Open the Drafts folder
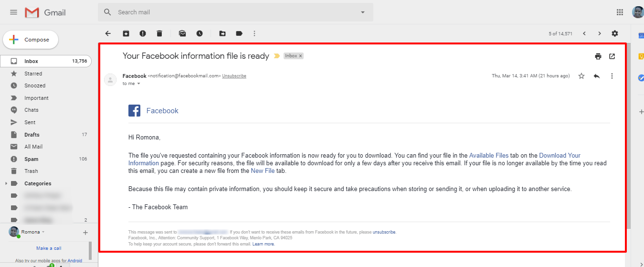The height and width of the screenshot is (267, 644). tap(46, 135)
